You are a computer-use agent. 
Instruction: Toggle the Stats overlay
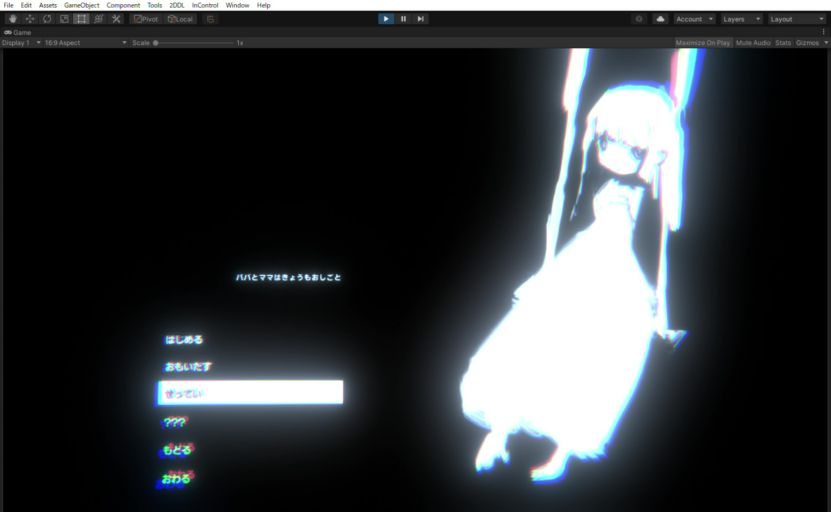783,43
